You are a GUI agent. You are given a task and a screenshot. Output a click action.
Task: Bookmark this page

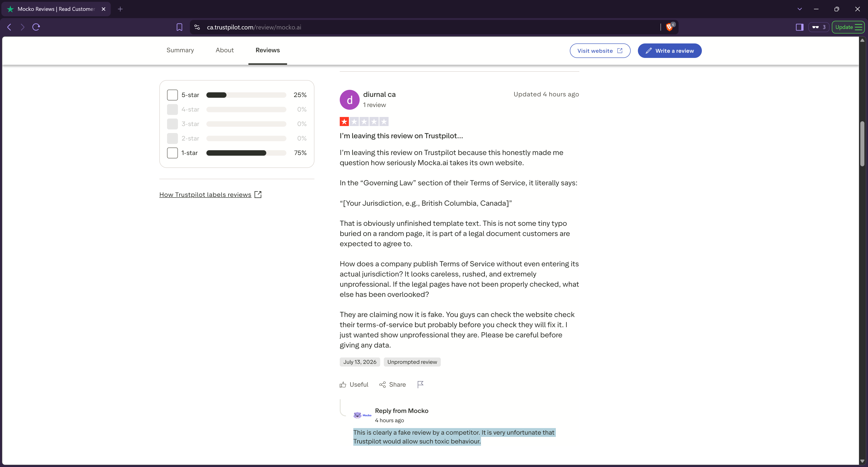pos(179,27)
